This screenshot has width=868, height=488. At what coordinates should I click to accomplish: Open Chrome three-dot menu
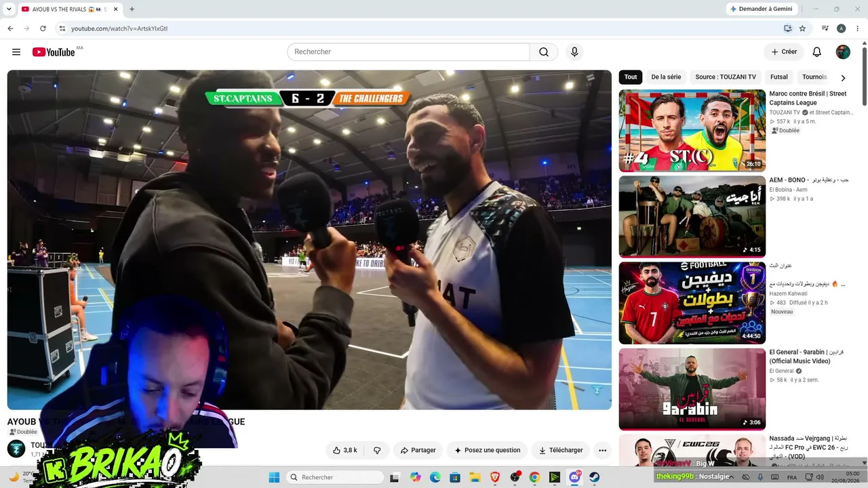coord(857,28)
